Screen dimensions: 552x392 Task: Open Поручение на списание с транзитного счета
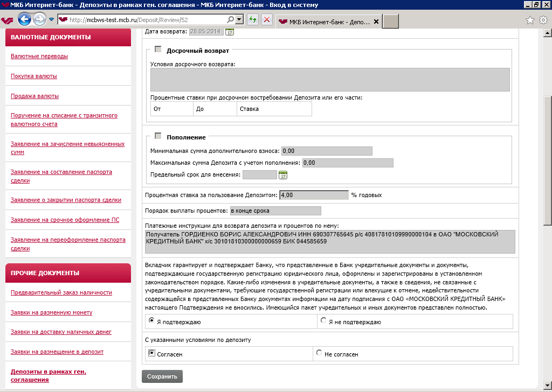pos(64,120)
